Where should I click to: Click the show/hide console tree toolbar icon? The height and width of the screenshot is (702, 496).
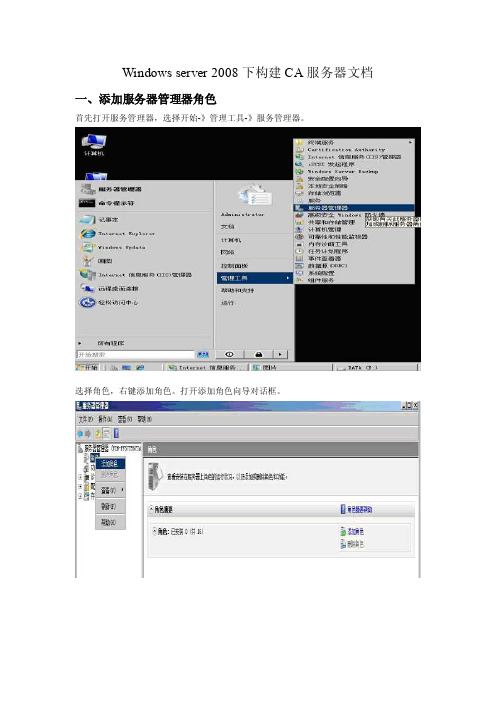[x=107, y=433]
